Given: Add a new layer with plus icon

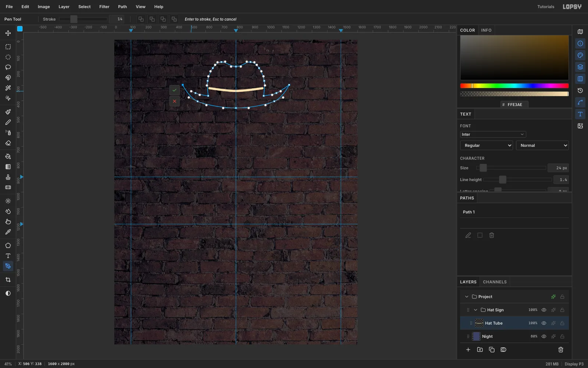Looking at the screenshot, I should [x=468, y=350].
